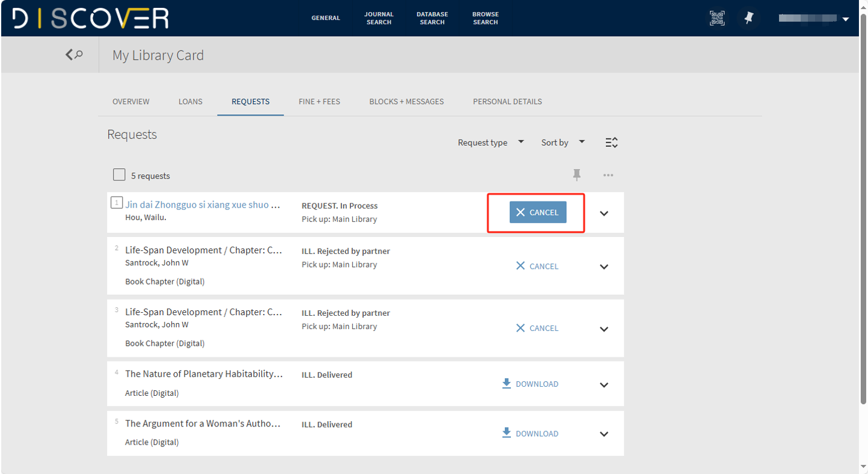The width and height of the screenshot is (868, 474).
Task: Click 'My Library Card' page heading
Action: click(x=158, y=55)
